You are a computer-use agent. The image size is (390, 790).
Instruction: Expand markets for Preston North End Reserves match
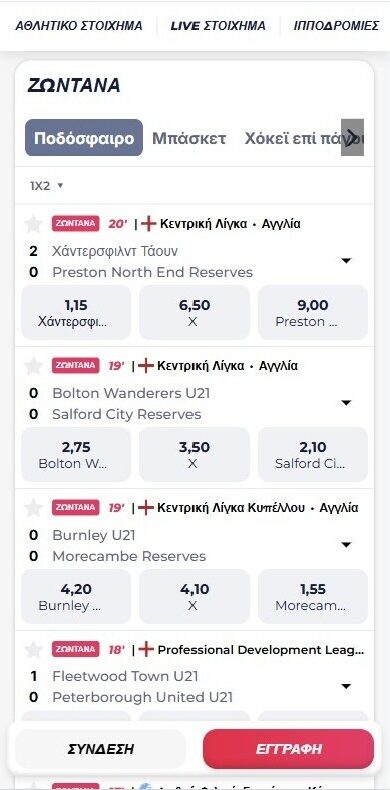coord(346,261)
